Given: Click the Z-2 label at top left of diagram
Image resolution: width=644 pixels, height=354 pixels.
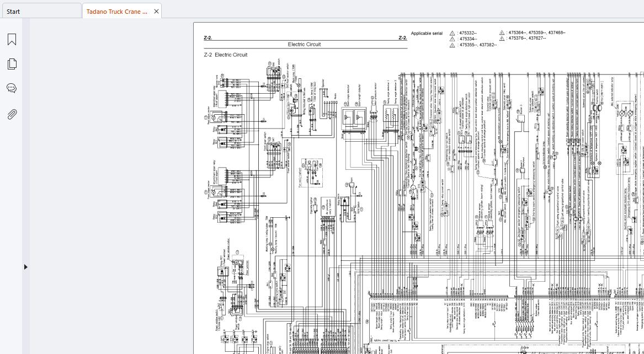Looking at the screenshot, I should point(207,37).
